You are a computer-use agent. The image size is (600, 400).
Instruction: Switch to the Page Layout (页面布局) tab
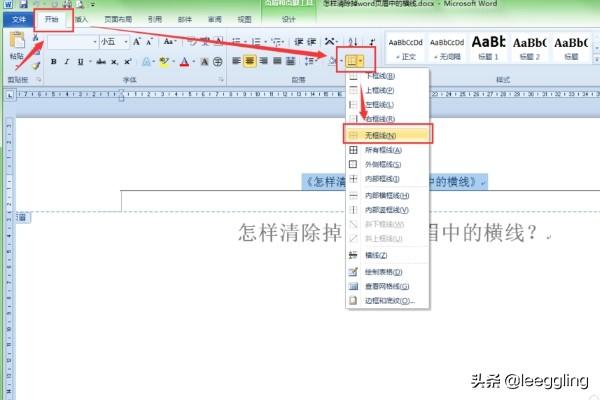118,19
